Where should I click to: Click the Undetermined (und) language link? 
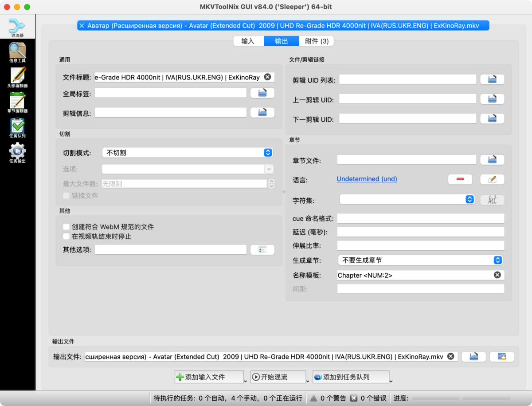(367, 179)
